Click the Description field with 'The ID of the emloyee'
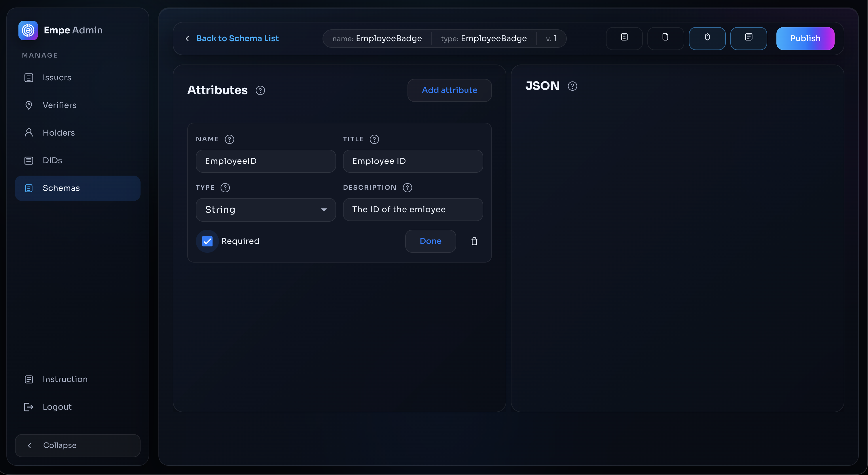The height and width of the screenshot is (475, 868). (413, 210)
